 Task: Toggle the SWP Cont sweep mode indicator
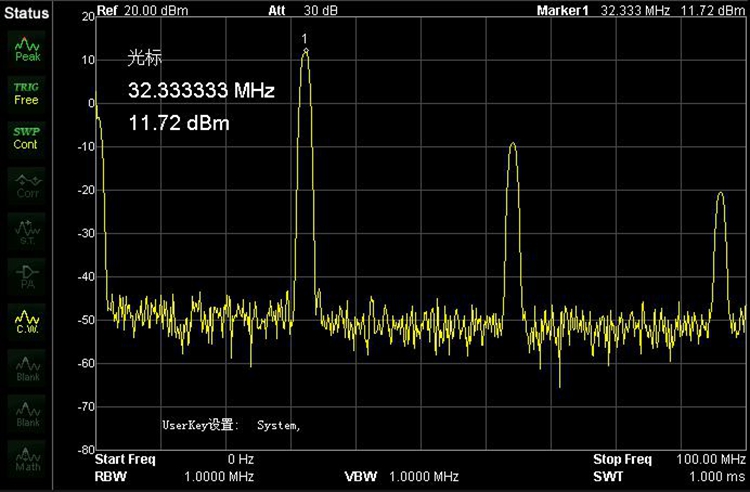click(27, 138)
